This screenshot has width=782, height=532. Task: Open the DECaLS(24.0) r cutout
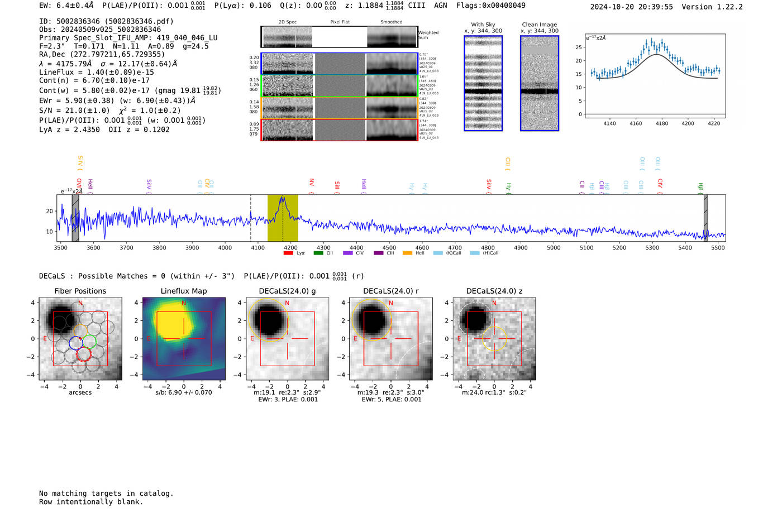tap(391, 339)
